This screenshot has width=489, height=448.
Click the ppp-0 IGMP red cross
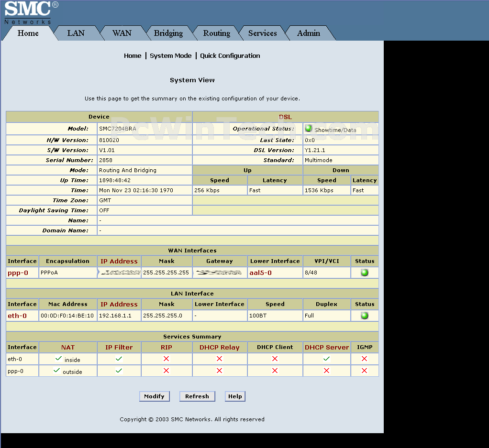point(364,371)
